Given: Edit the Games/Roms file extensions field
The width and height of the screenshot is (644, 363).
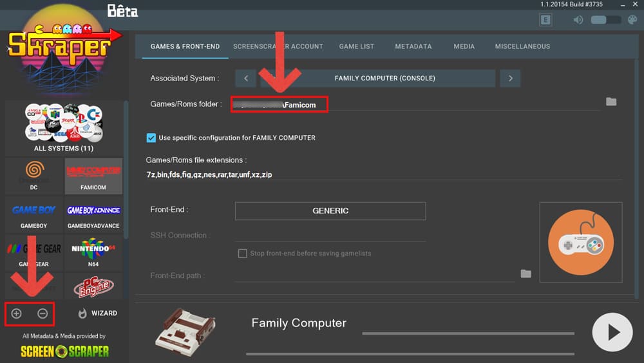Looking at the screenshot, I should pyautogui.click(x=384, y=174).
